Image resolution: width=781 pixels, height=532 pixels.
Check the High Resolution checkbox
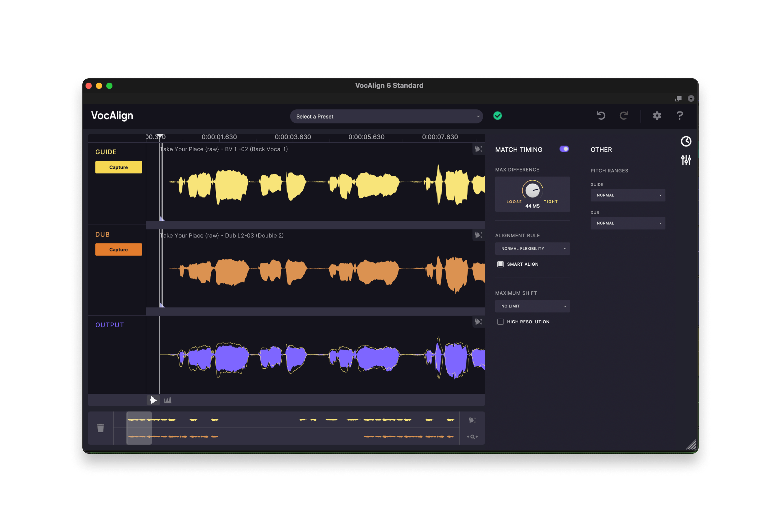point(501,322)
